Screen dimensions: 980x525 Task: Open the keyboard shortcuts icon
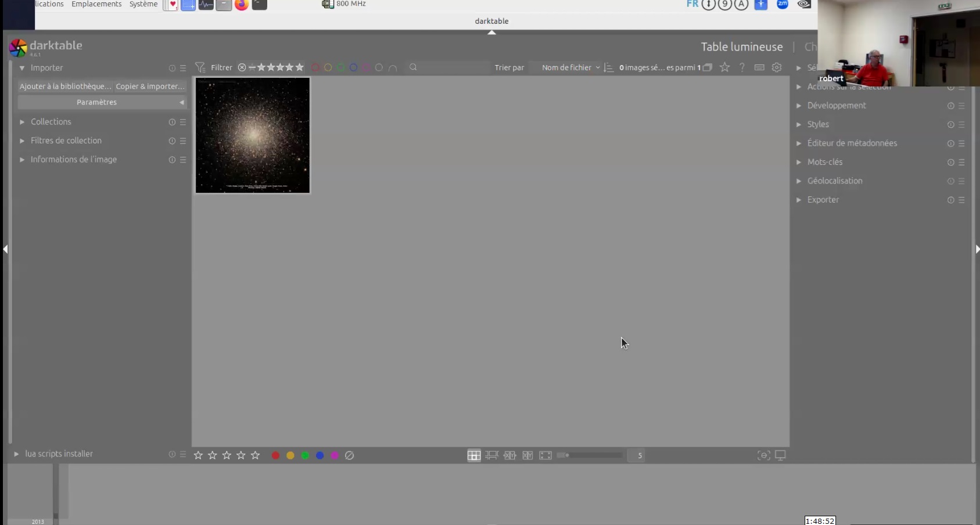click(759, 67)
